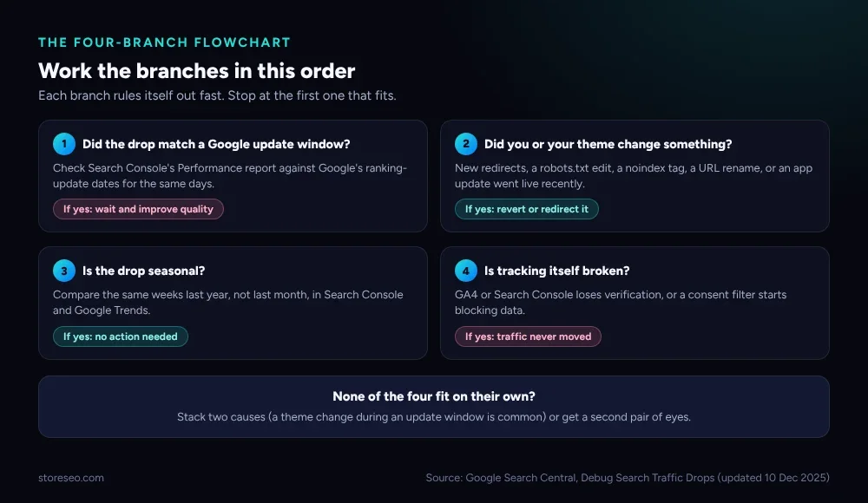Click the number 4 circle badge
This screenshot has height=503, width=868.
466,271
